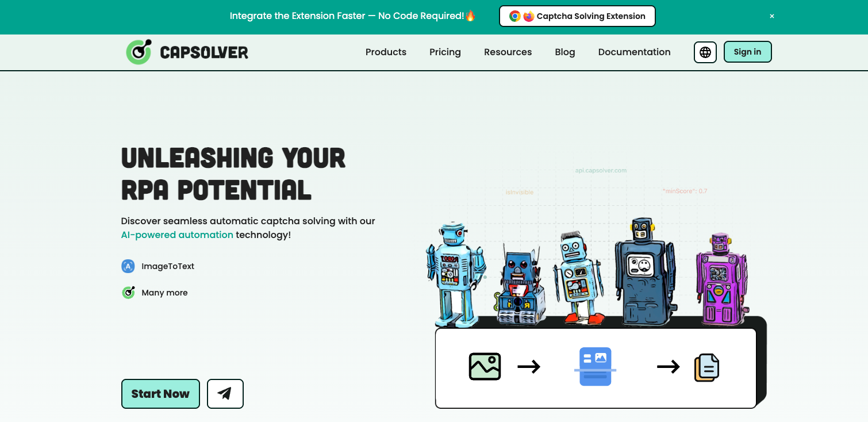Viewport: 868px width, 422px height.
Task: Select the ImageToText list item label
Action: click(168, 266)
